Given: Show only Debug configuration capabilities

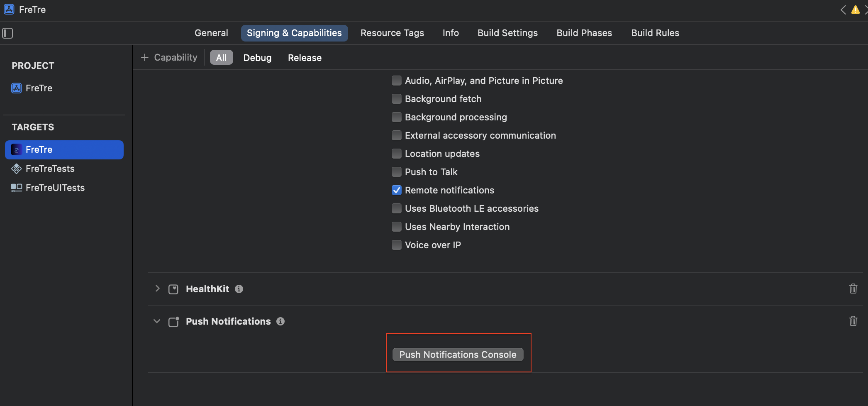Looking at the screenshot, I should click(257, 58).
